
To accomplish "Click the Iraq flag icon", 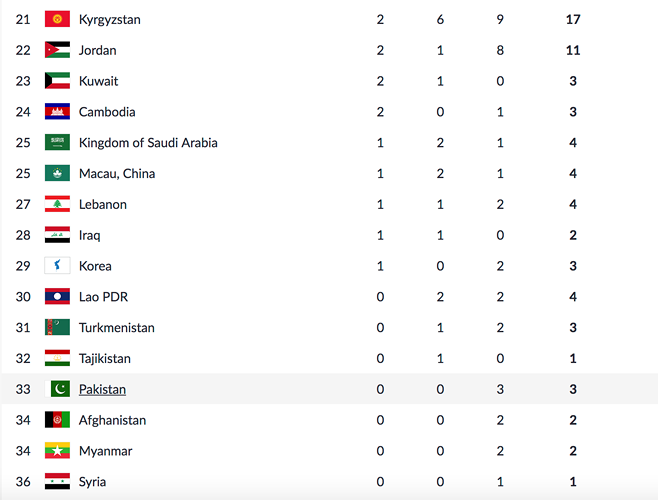I will 57,236.
